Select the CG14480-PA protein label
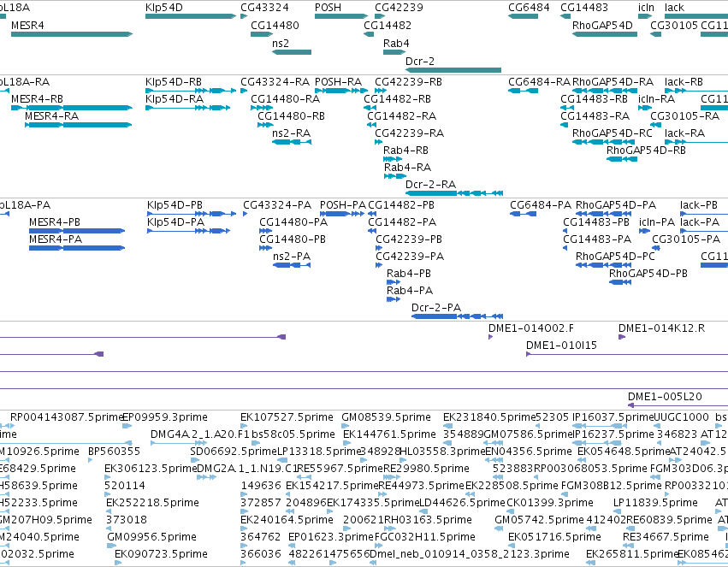 (293, 222)
